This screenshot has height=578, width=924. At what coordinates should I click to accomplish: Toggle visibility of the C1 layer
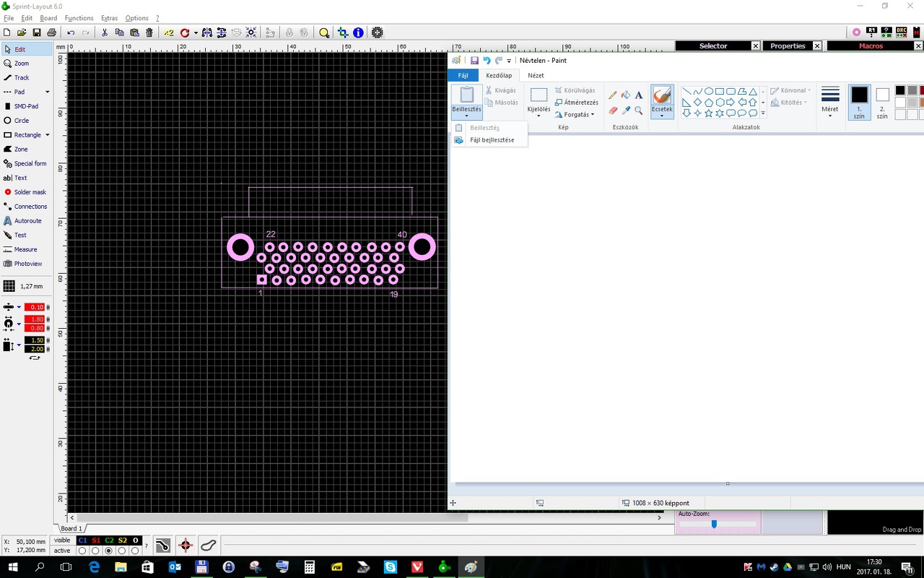point(82,540)
